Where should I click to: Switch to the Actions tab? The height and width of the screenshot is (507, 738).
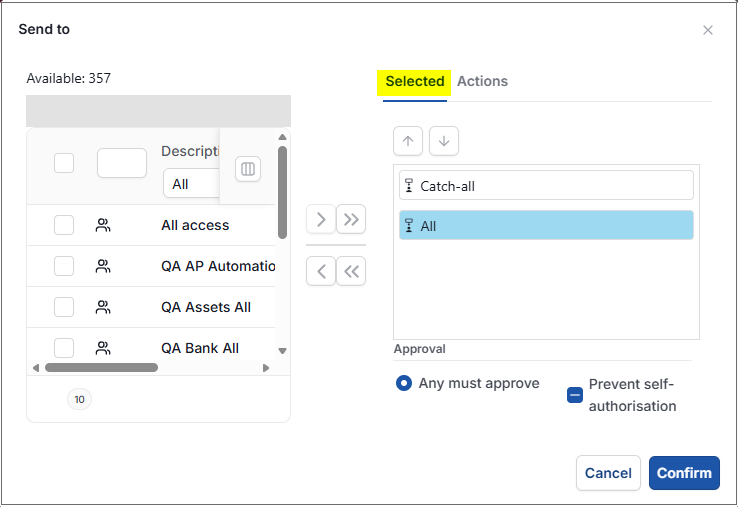click(x=482, y=81)
